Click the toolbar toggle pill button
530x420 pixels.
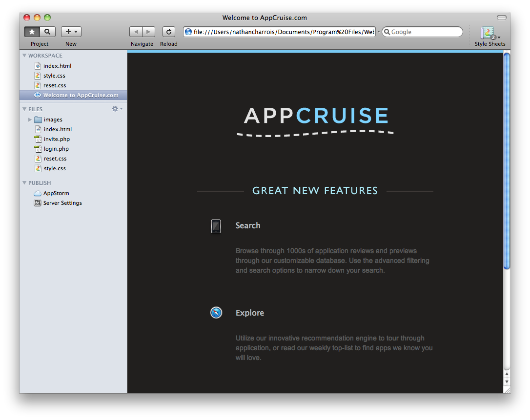click(502, 18)
